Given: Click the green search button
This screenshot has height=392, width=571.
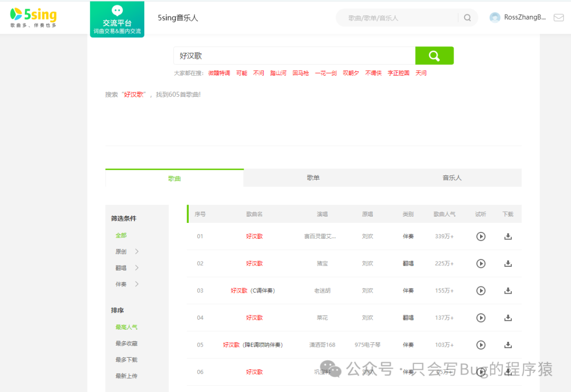Looking at the screenshot, I should pyautogui.click(x=434, y=55).
